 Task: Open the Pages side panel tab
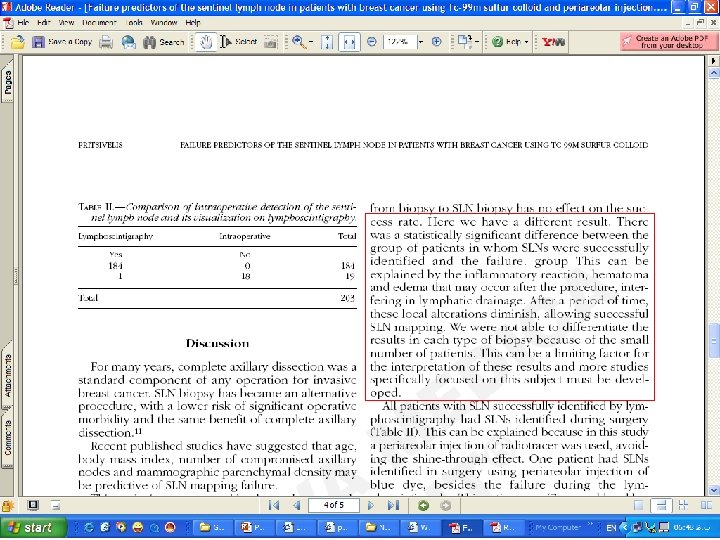(7, 83)
